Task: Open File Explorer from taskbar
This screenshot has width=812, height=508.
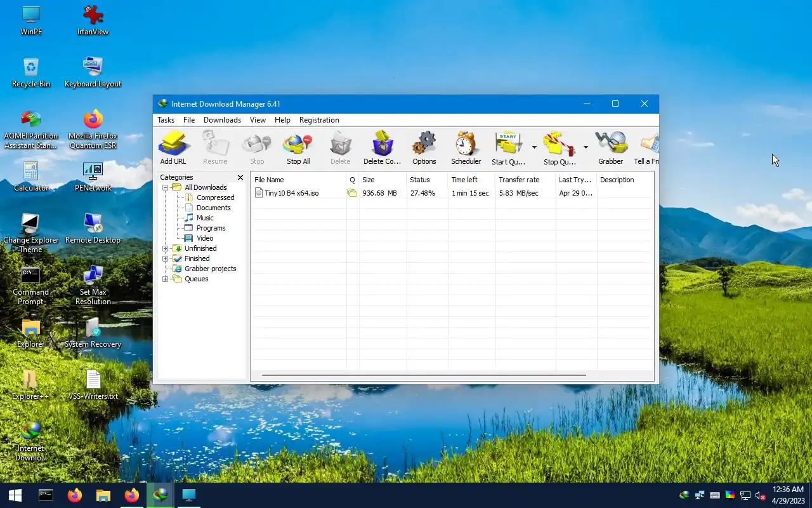Action: tap(103, 495)
